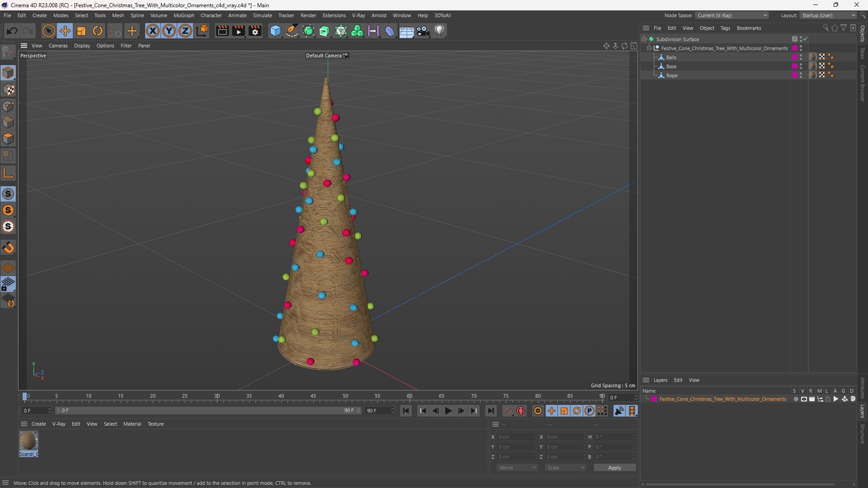The image size is (868, 488).
Task: Open the Bookmarks menu in Objects panel
Action: pos(749,28)
